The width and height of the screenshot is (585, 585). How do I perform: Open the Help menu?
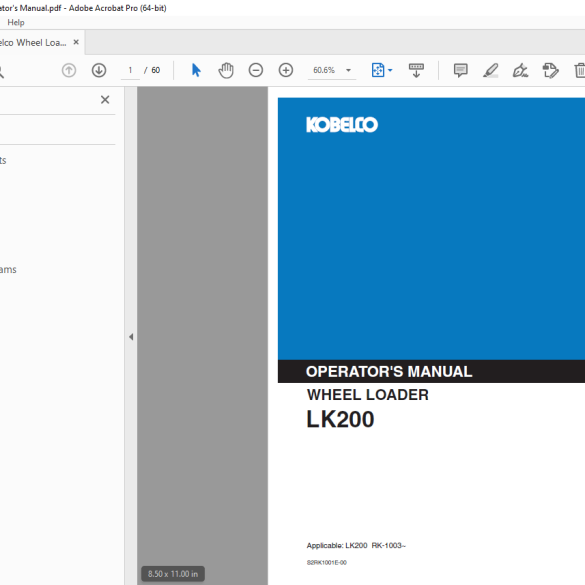point(16,22)
